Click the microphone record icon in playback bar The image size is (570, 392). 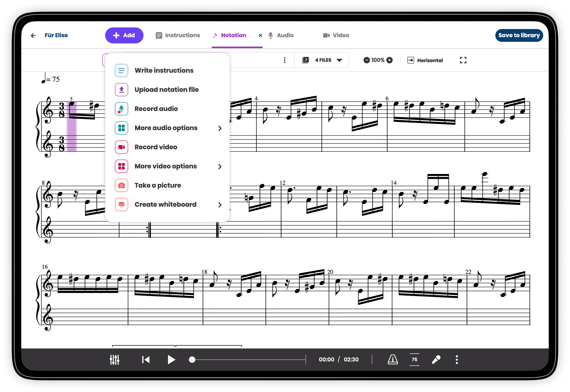(436, 360)
